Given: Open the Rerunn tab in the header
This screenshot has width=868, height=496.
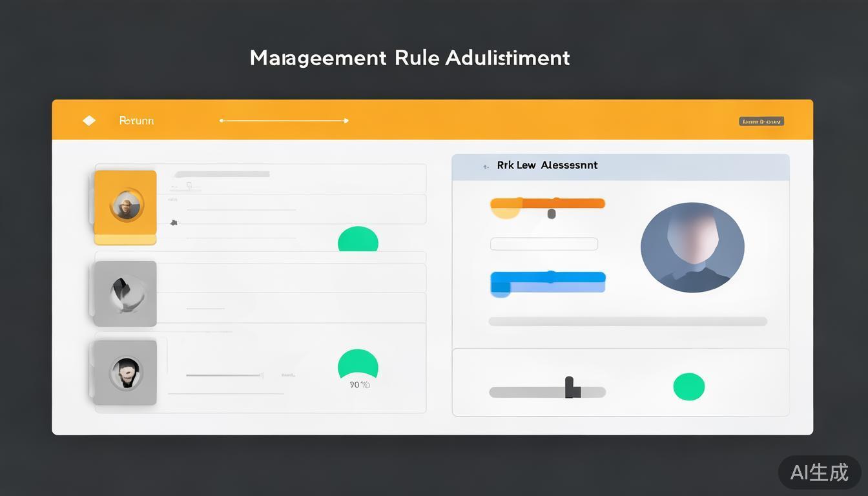Looking at the screenshot, I should [136, 121].
